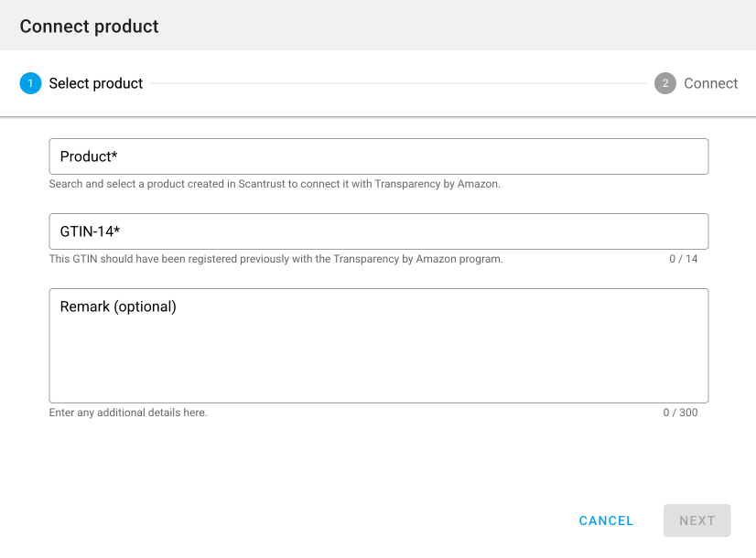This screenshot has height=558, width=756.
Task: Click the 'Product*' placeholder label
Action: click(x=89, y=156)
